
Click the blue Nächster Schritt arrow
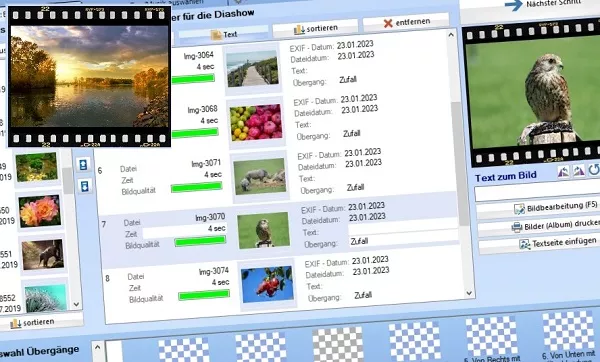click(514, 5)
